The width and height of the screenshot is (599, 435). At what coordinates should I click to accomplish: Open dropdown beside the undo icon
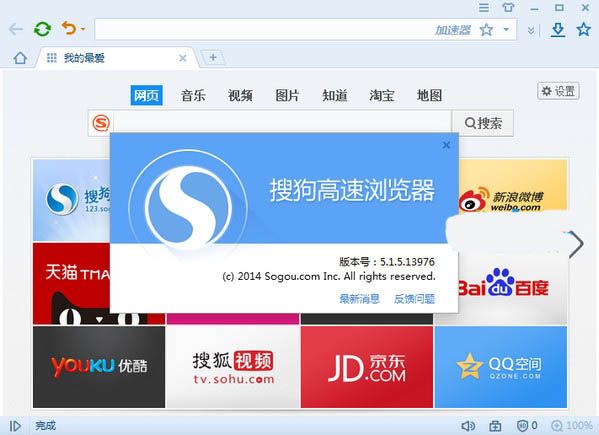(x=83, y=29)
